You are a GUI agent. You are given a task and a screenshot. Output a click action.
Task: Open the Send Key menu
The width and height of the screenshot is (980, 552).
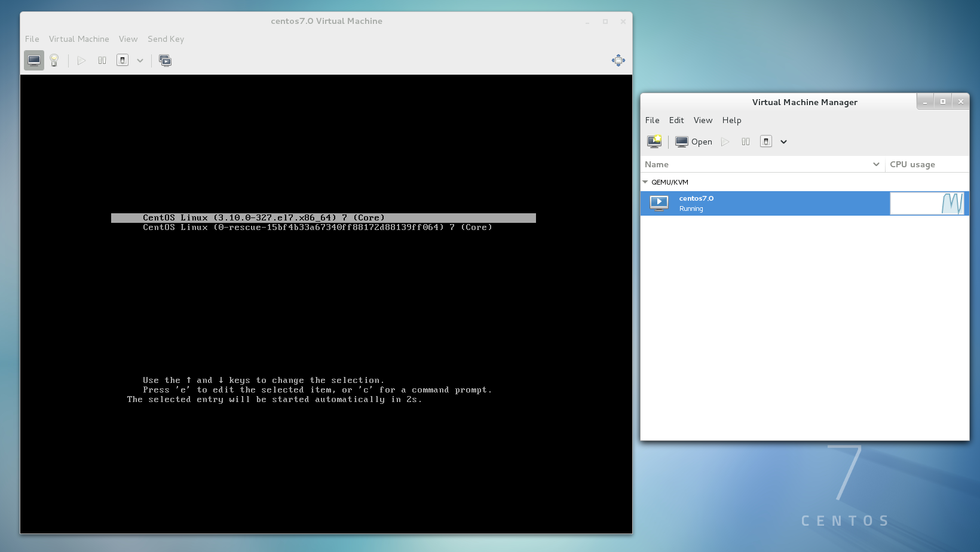[x=166, y=39]
